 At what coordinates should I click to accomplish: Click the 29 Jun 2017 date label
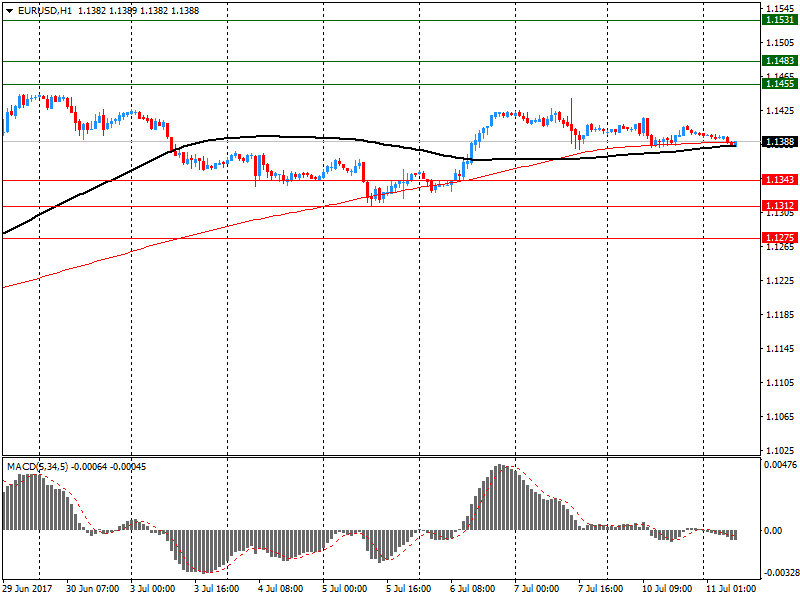pyautogui.click(x=28, y=589)
